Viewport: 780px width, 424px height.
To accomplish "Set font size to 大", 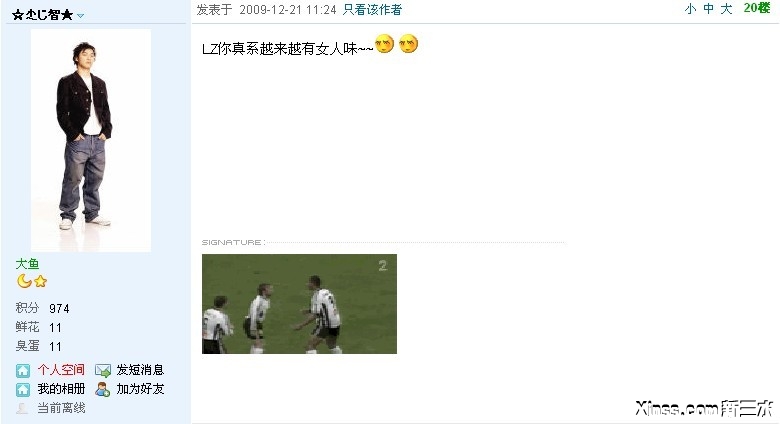I will point(726,9).
